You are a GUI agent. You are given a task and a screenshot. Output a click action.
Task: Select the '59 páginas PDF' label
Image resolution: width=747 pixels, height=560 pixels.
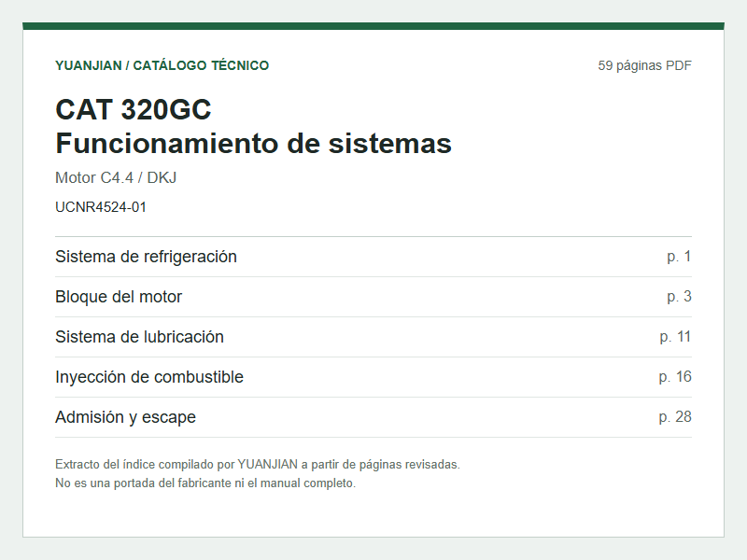[x=644, y=65]
